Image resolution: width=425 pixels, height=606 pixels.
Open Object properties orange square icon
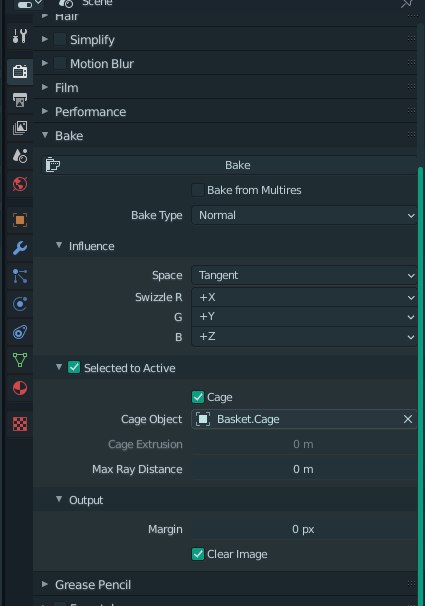pos(20,220)
